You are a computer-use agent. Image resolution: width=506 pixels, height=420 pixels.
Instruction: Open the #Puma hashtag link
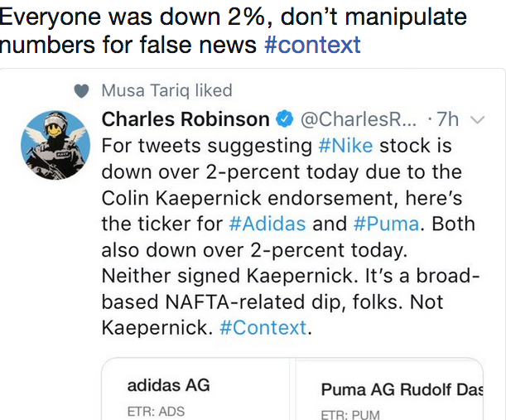[x=386, y=223]
